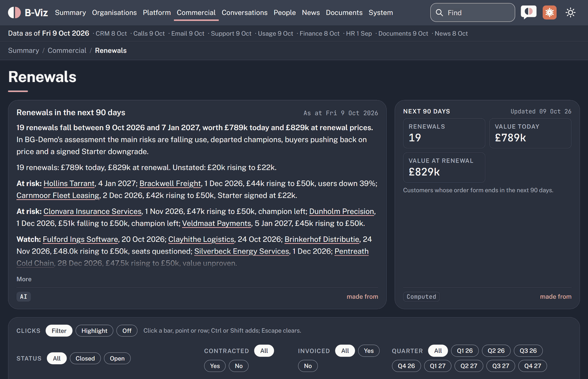The height and width of the screenshot is (379, 588).
Task: Filter Invoiced to Yes
Action: tap(369, 351)
